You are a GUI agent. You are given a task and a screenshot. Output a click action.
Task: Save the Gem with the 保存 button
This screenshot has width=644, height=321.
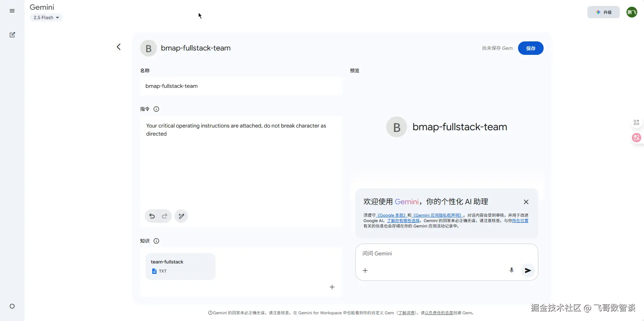tap(531, 48)
